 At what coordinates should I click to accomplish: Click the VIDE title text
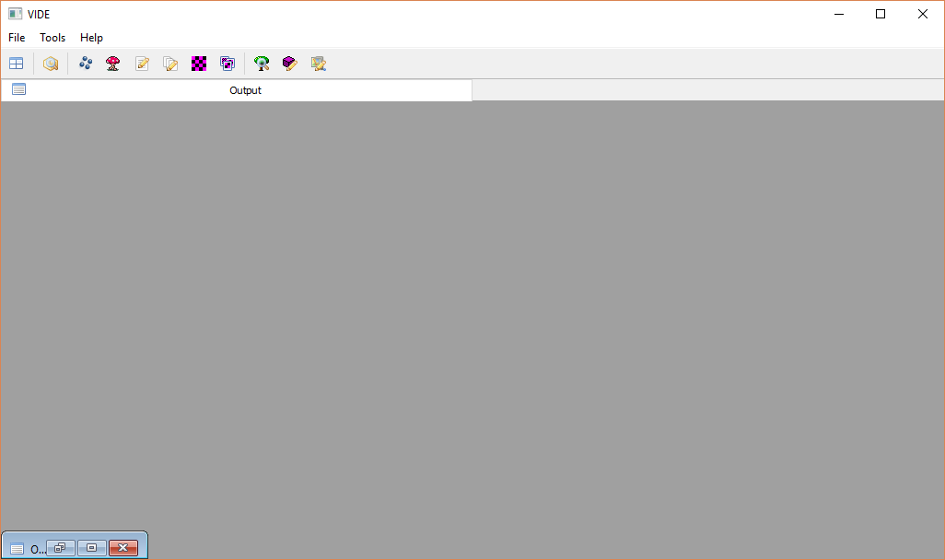39,15
